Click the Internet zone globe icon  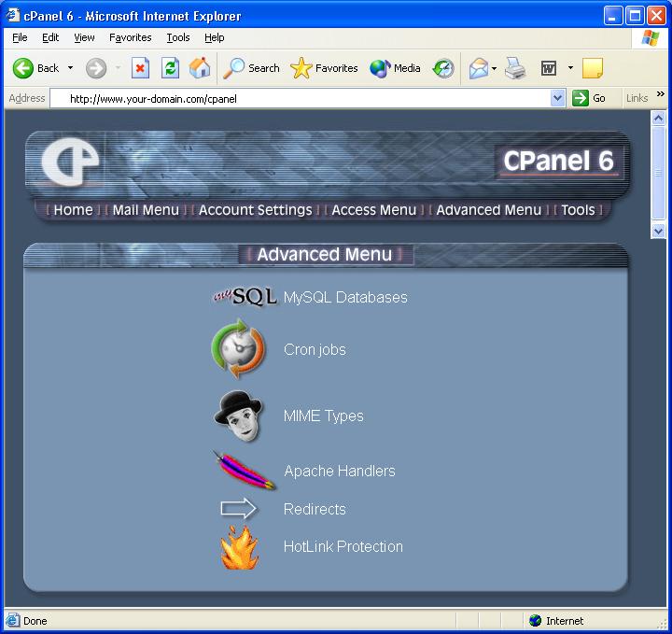pyautogui.click(x=535, y=620)
